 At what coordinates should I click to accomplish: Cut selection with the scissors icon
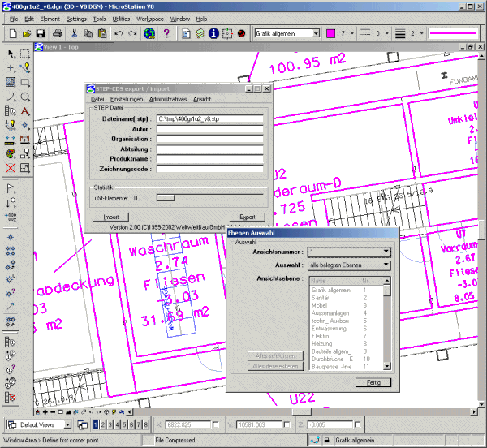(x=74, y=33)
